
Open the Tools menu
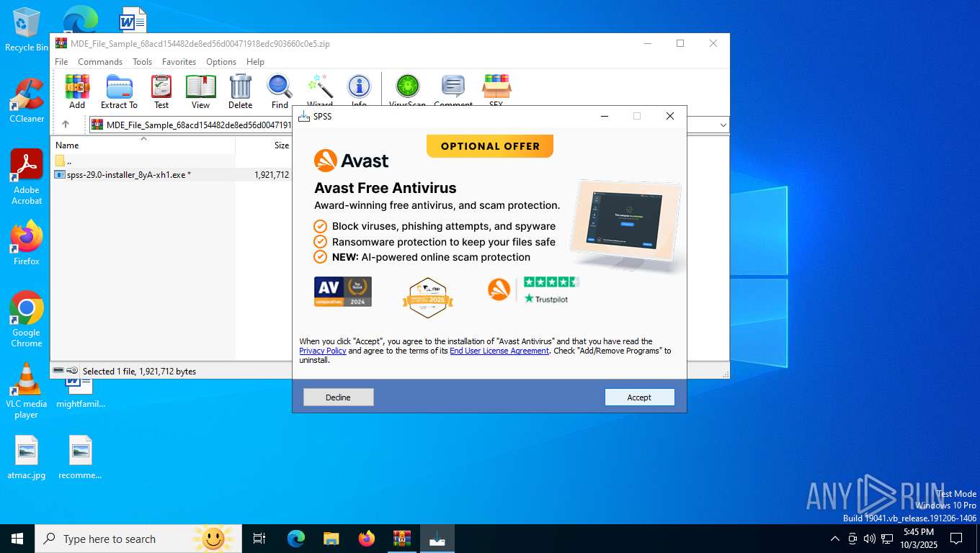(x=142, y=62)
